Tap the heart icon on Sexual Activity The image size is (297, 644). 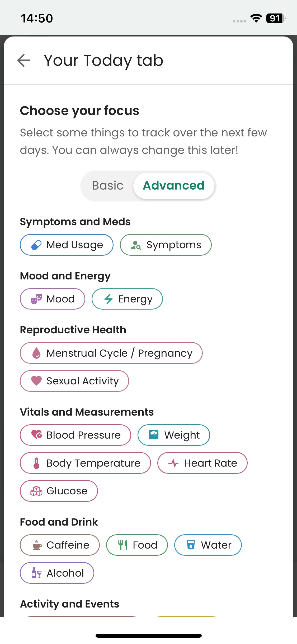36,381
